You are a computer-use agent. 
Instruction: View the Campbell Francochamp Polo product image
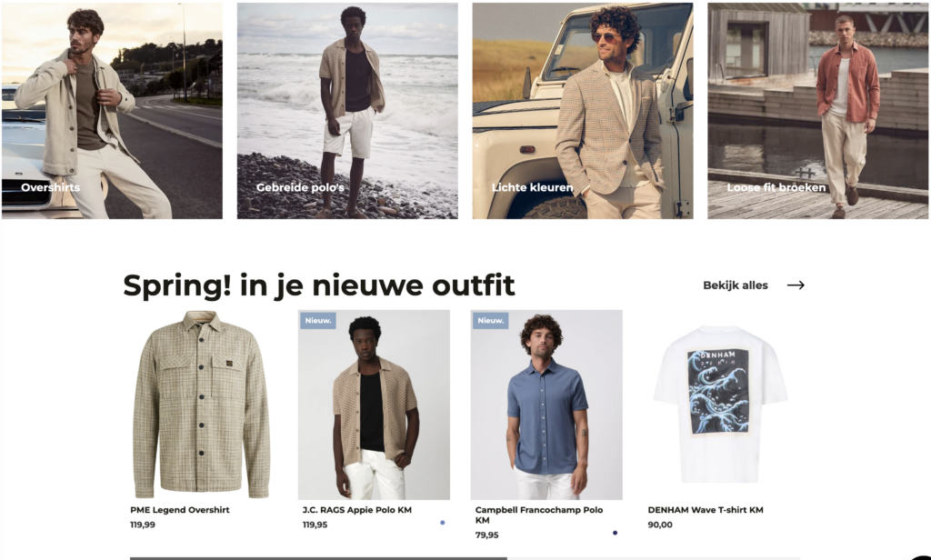(546, 405)
